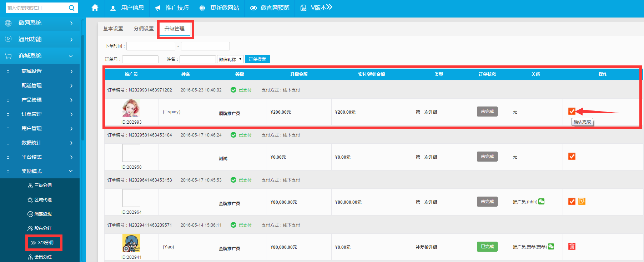Open 股东分红 sidebar item
This screenshot has width=644, height=262.
(40, 228)
